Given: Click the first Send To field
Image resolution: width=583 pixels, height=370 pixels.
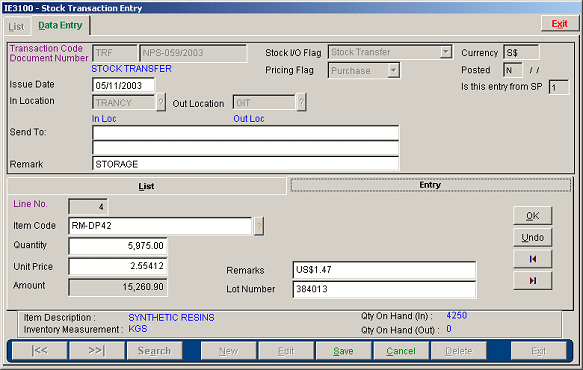Looking at the screenshot, I should pyautogui.click(x=245, y=133).
